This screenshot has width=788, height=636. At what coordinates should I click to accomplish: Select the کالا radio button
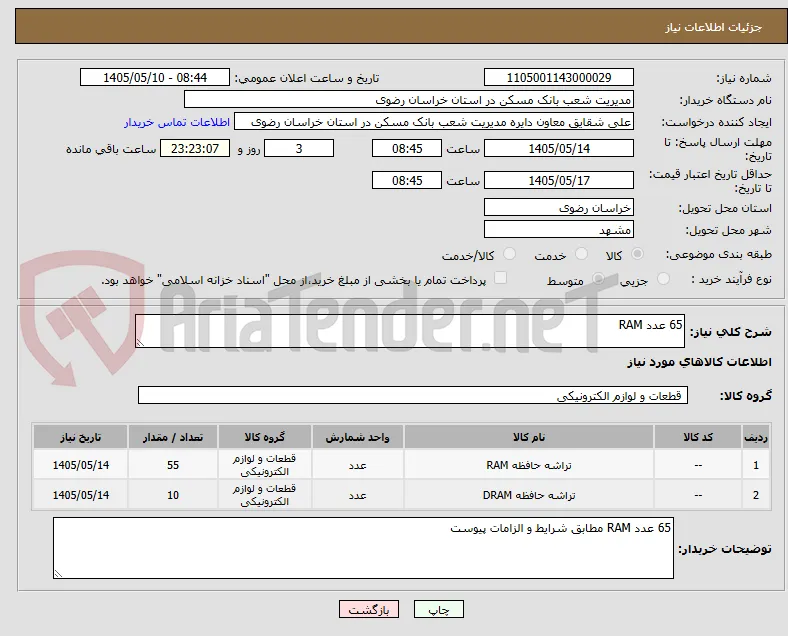click(x=637, y=254)
